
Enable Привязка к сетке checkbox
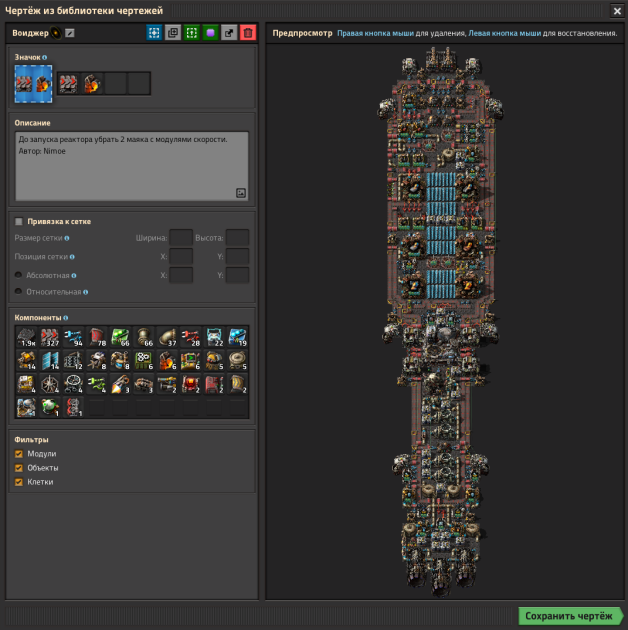click(x=18, y=221)
